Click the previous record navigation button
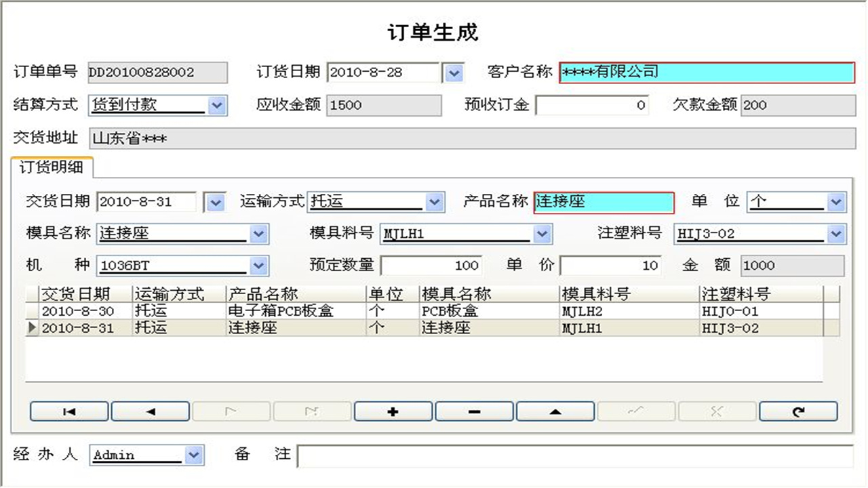The image size is (868, 488). click(x=150, y=411)
